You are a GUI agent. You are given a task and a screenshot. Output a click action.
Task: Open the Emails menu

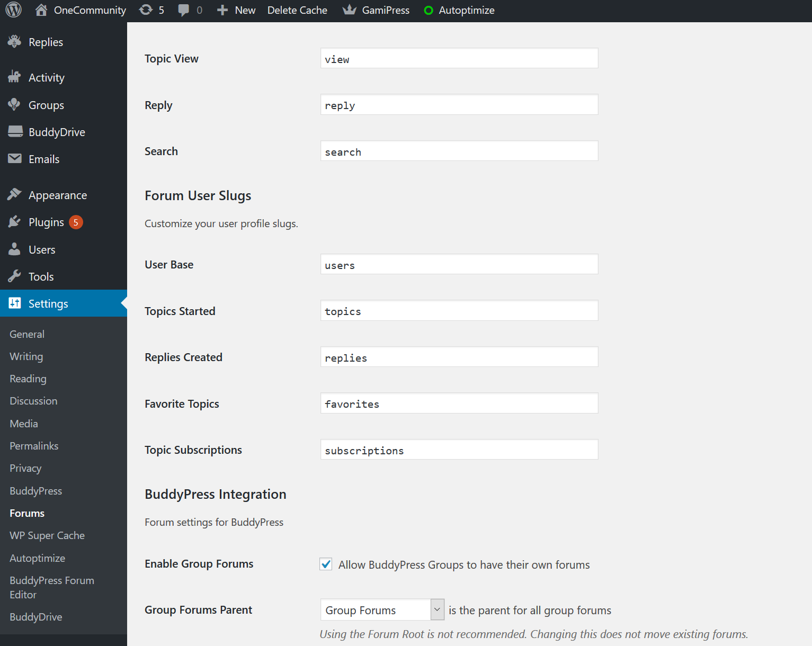point(44,159)
